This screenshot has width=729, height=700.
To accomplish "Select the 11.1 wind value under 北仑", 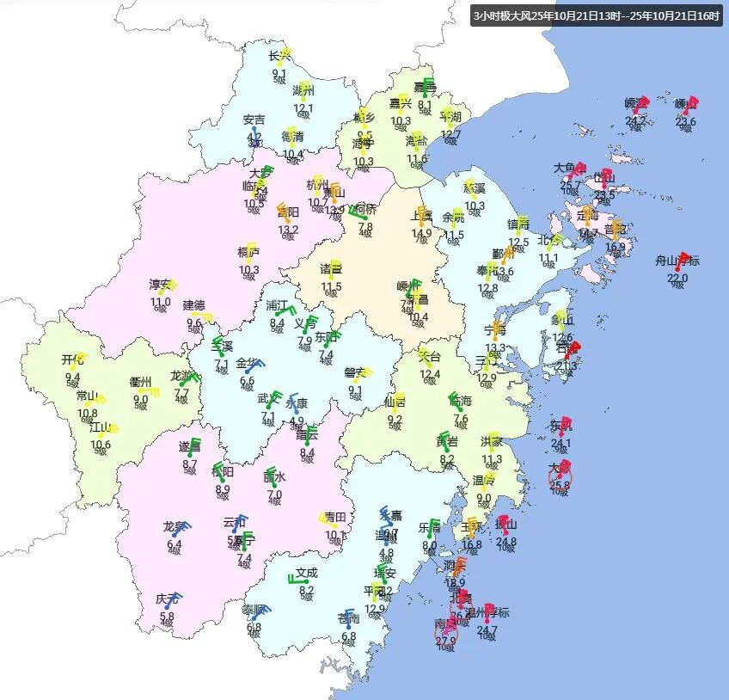I will pyautogui.click(x=548, y=258).
